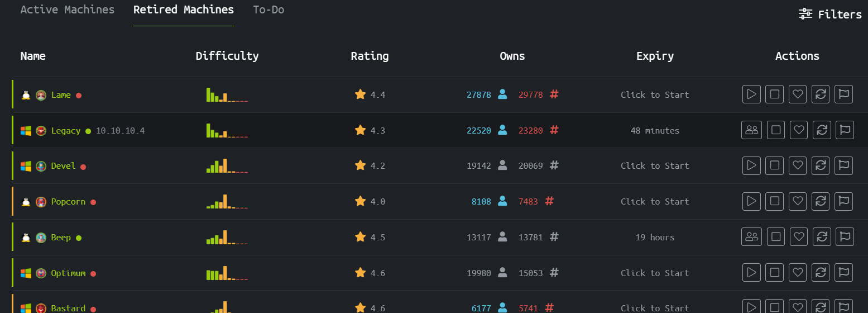868x313 pixels.
Task: Open the Bastard machine page
Action: 68,308
